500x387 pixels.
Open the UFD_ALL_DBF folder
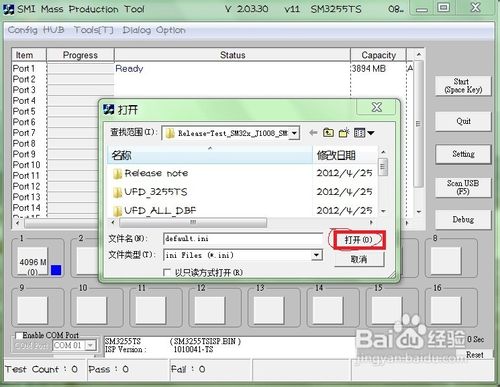point(154,210)
